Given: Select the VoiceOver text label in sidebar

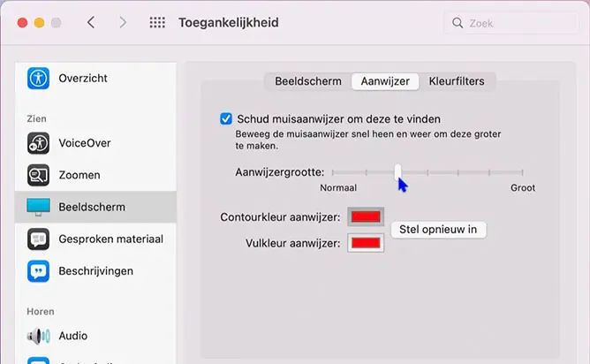Looking at the screenshot, I should [x=85, y=143].
